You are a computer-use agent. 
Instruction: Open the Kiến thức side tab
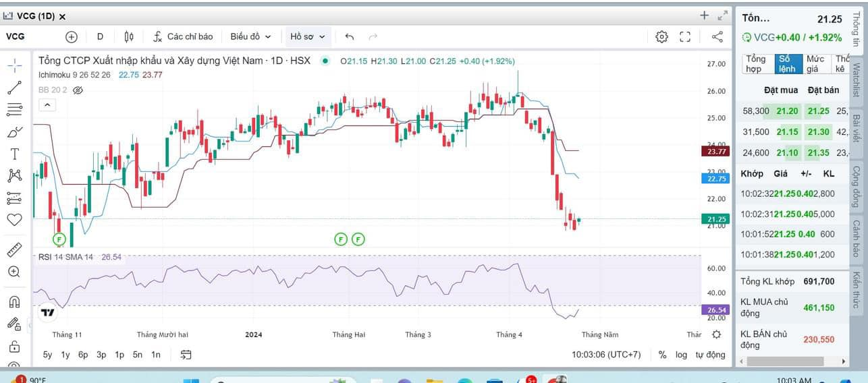856,289
